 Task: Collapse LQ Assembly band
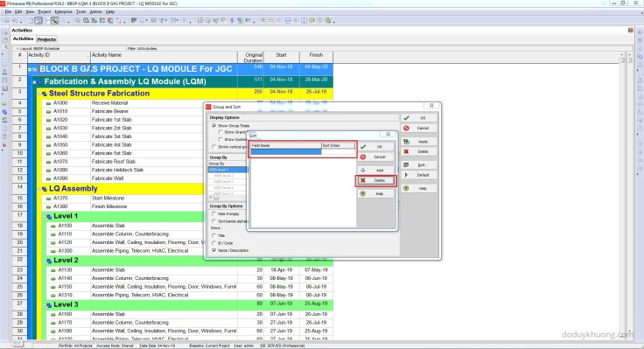pyautogui.click(x=39, y=189)
